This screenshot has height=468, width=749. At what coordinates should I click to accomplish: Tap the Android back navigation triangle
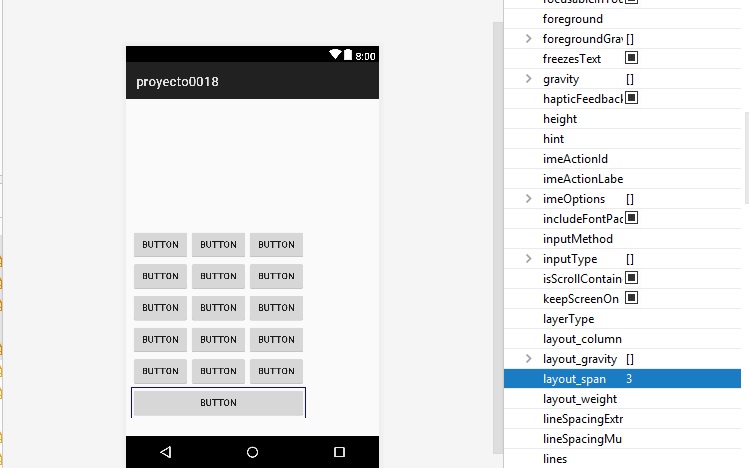[165, 452]
